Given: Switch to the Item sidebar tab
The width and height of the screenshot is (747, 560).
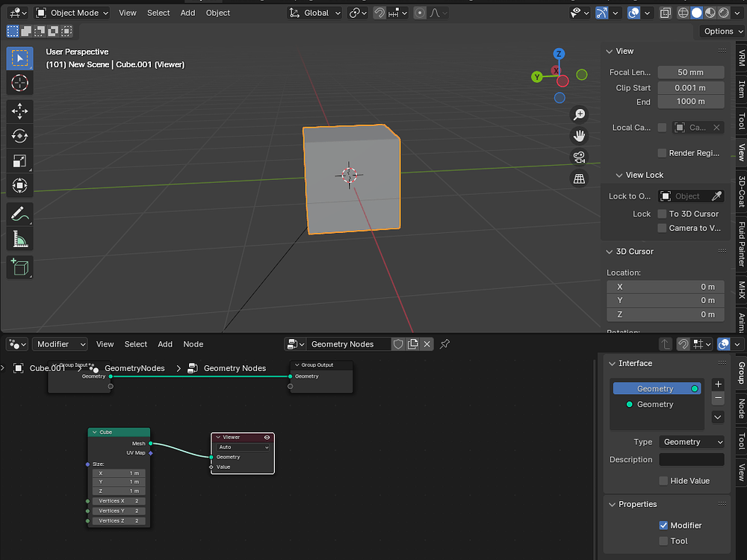Looking at the screenshot, I should click(741, 89).
